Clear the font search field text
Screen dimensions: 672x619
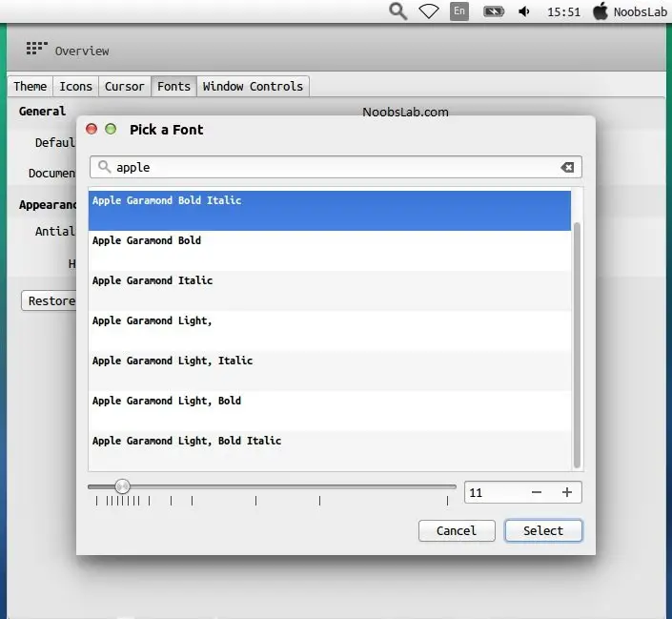point(567,167)
